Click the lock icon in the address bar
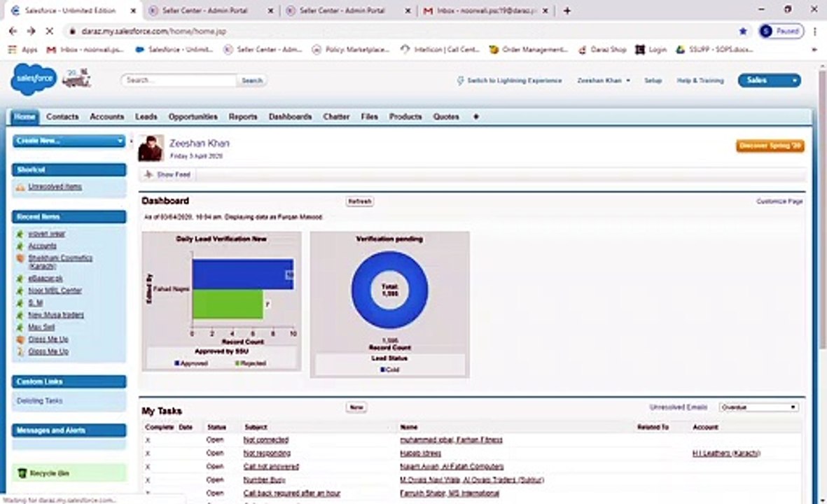 73,31
